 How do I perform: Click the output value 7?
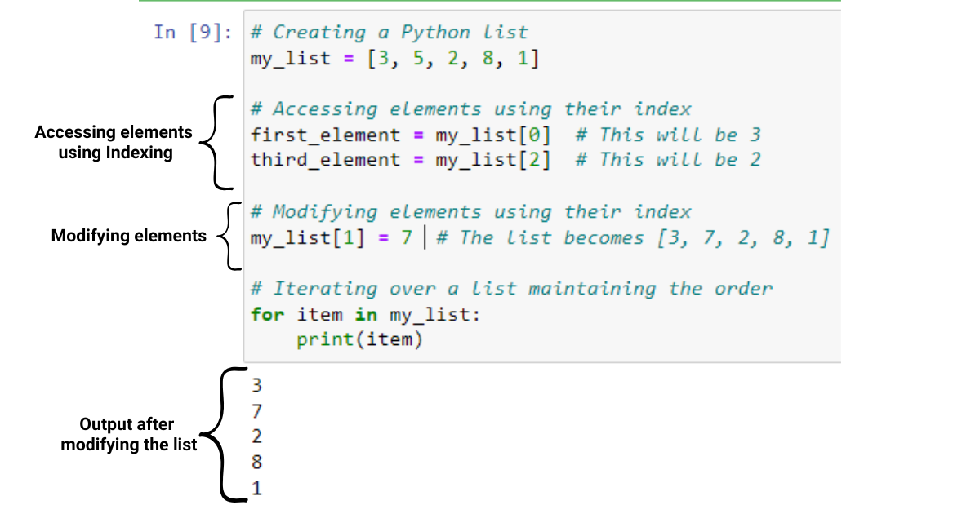[x=257, y=410]
